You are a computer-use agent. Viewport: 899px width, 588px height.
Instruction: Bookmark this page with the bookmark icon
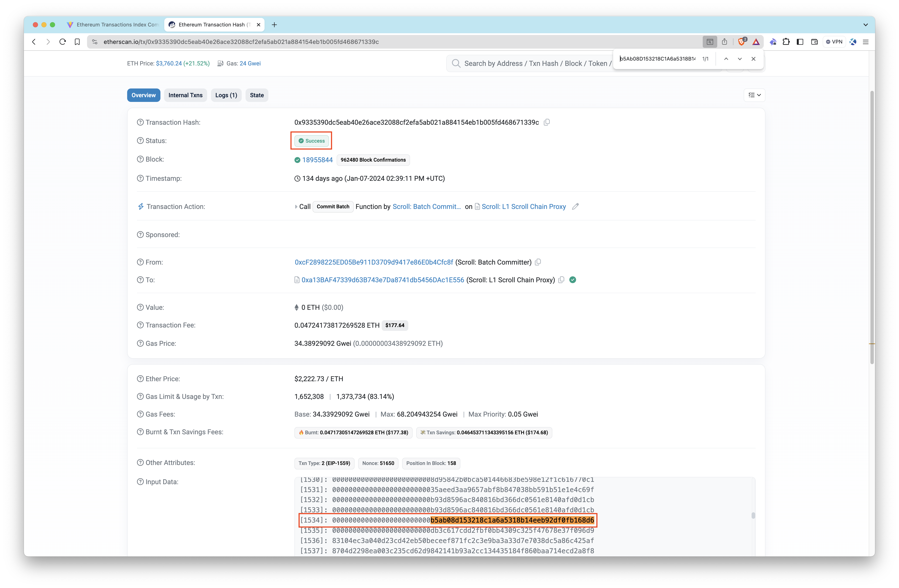[x=77, y=42]
